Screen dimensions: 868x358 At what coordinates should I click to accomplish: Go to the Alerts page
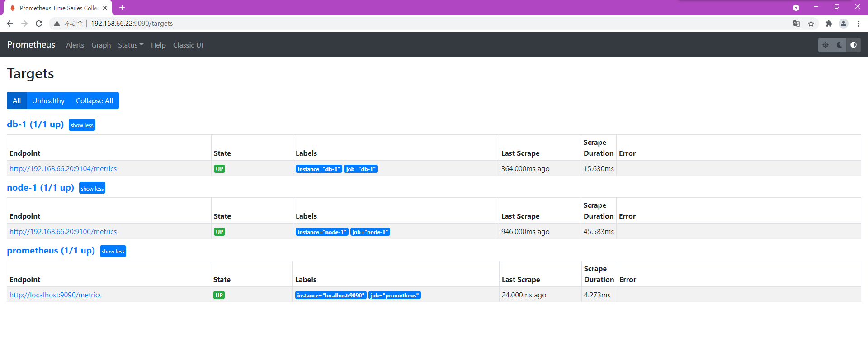click(75, 45)
